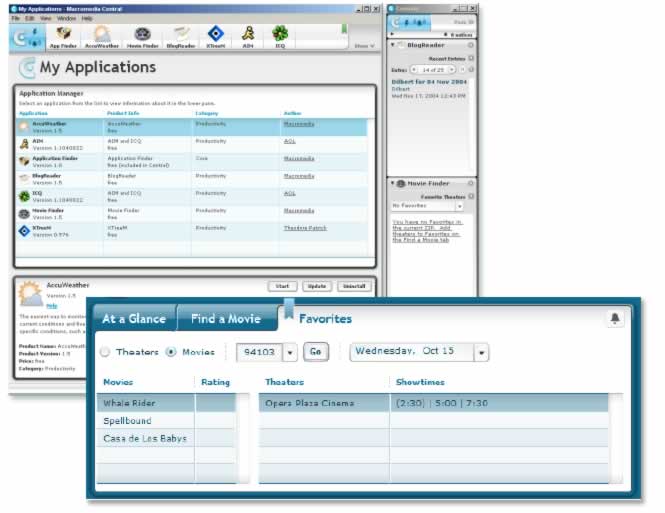Launch XTreeM from the toolbar
The width and height of the screenshot is (665, 513).
coord(215,37)
